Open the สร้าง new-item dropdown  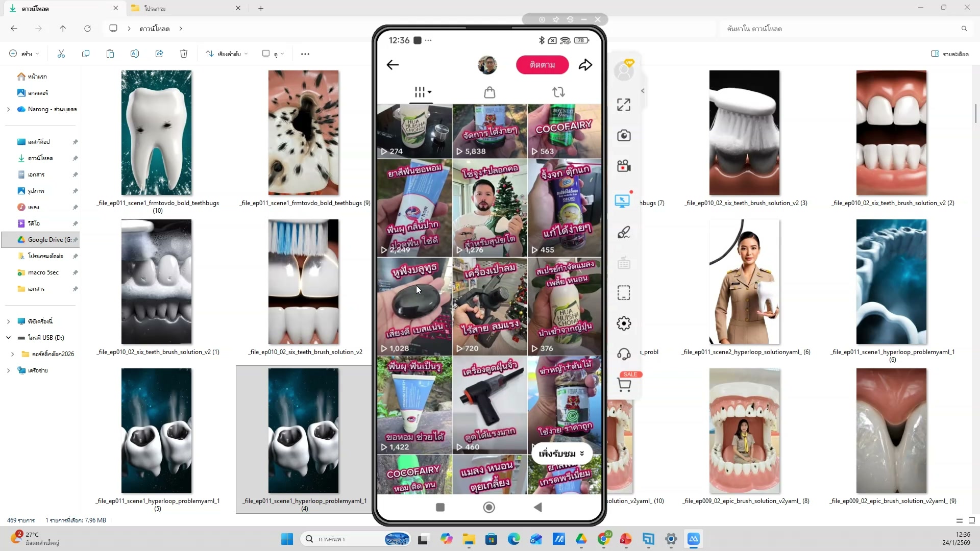click(22, 54)
